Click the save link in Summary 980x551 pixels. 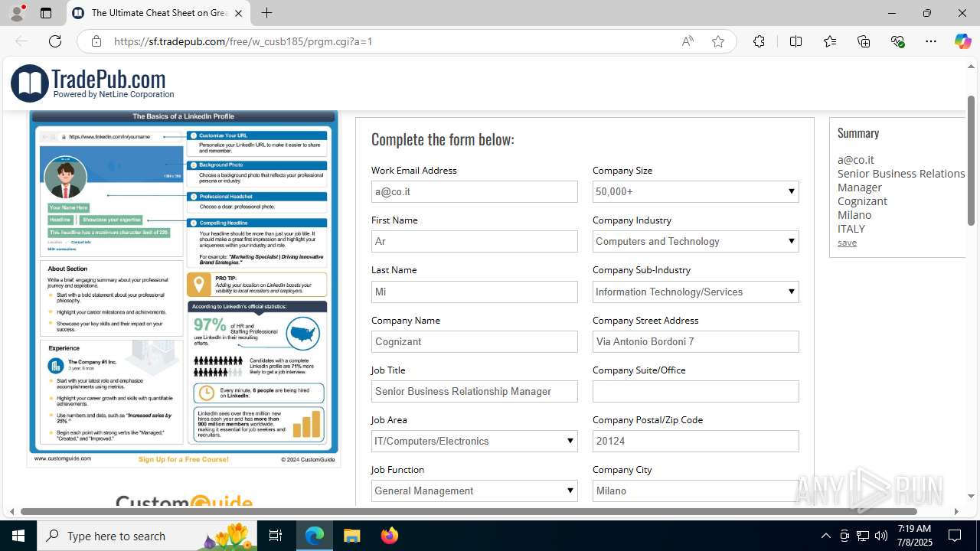(847, 243)
